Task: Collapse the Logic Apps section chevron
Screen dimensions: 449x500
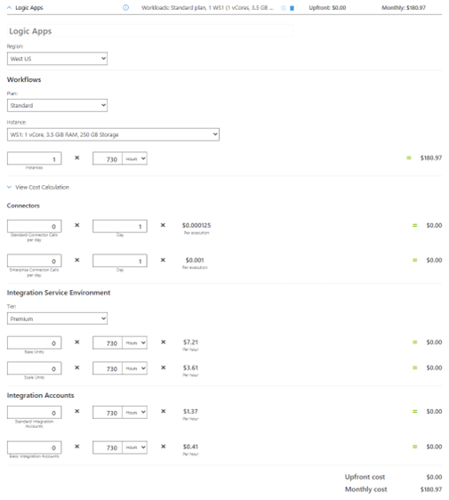Action: [x=9, y=8]
